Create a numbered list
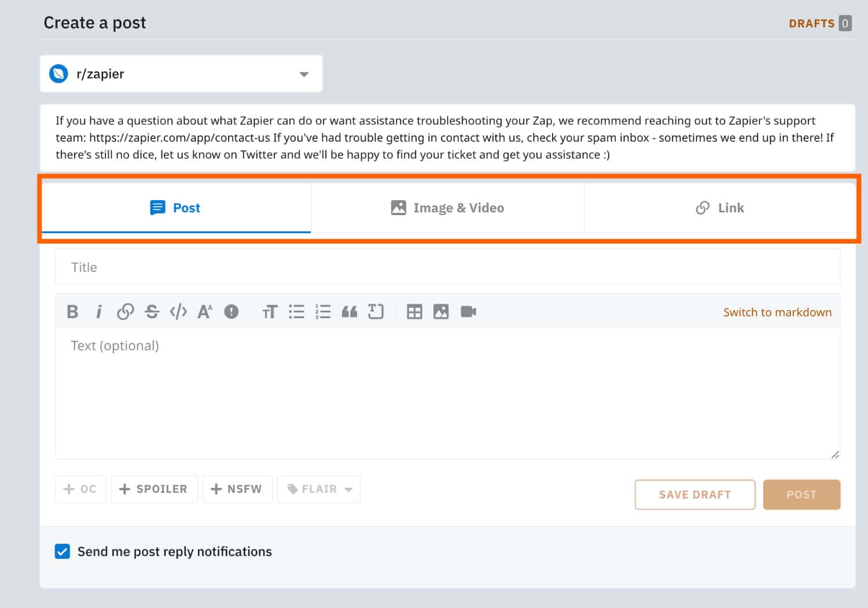Viewport: 868px width, 608px height. 323,312
